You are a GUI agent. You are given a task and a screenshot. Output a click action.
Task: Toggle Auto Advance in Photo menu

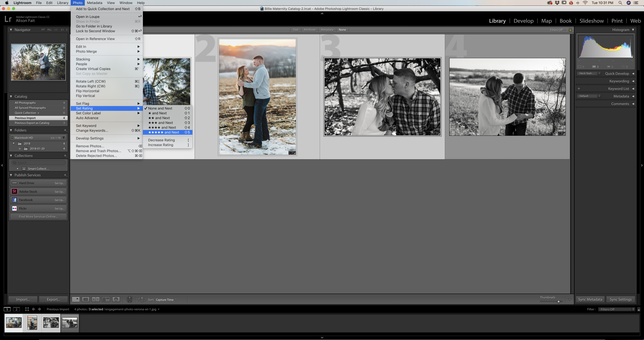(87, 118)
